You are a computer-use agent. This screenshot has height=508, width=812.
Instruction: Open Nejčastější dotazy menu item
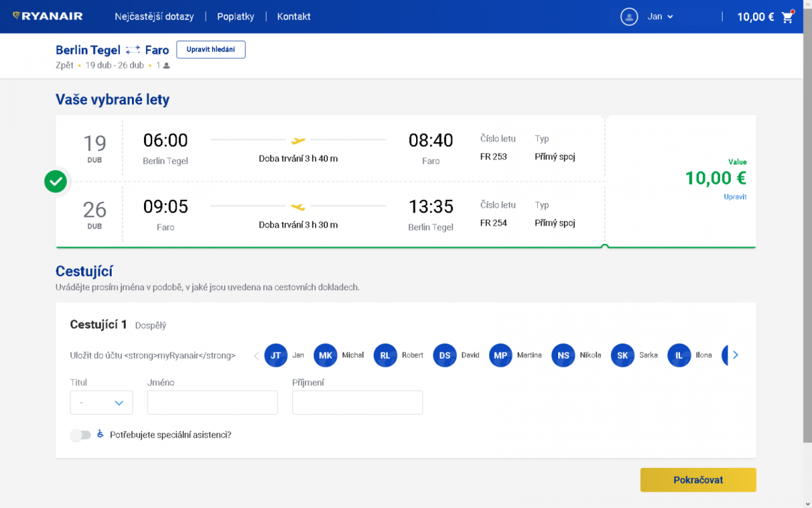coord(154,17)
